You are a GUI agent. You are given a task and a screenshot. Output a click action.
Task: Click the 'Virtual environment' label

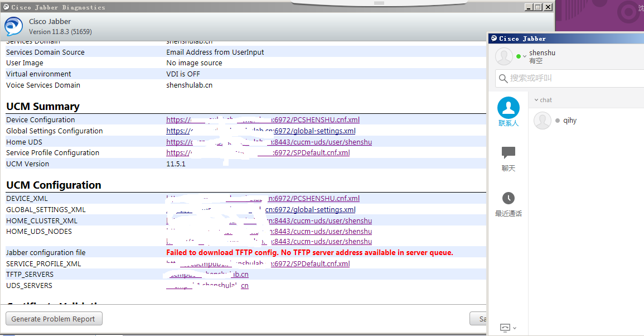coord(38,74)
